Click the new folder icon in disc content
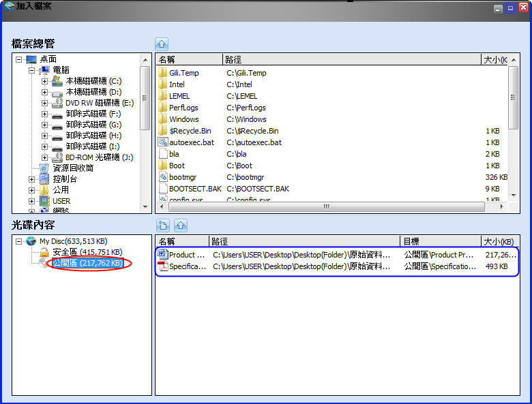The height and width of the screenshot is (404, 532). (163, 225)
